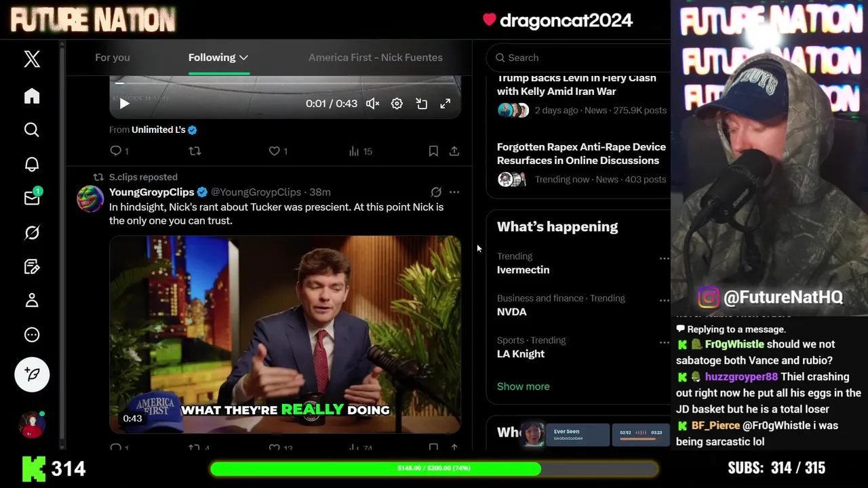Image resolution: width=868 pixels, height=488 pixels.
Task: Open YoungGroypClips display name
Action: click(x=152, y=192)
